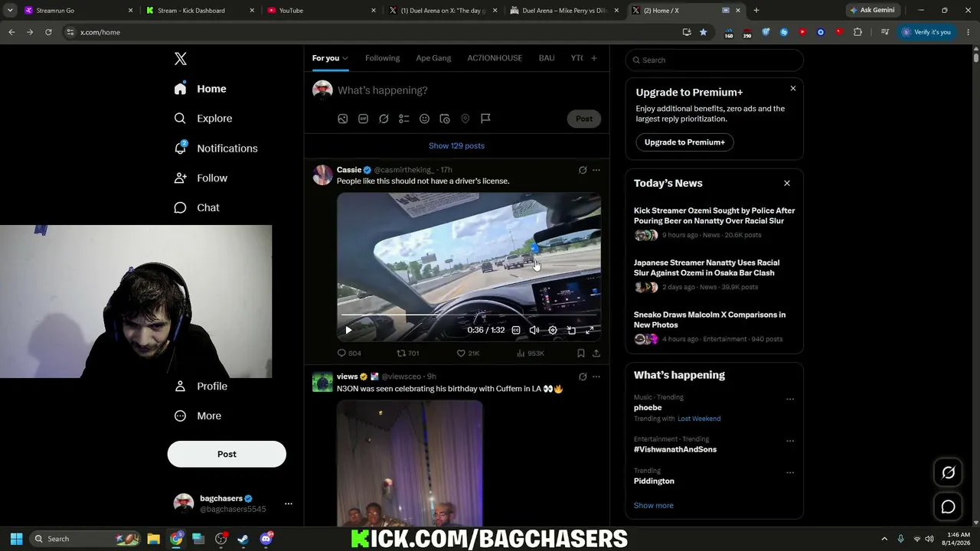Add a media image to the post
This screenshot has width=980, height=551.
coord(343,119)
